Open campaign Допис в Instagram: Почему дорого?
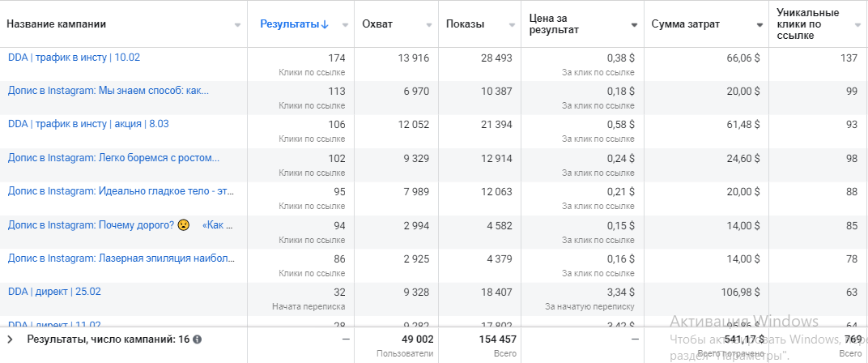This screenshot has width=868, height=363. pyautogui.click(x=91, y=224)
